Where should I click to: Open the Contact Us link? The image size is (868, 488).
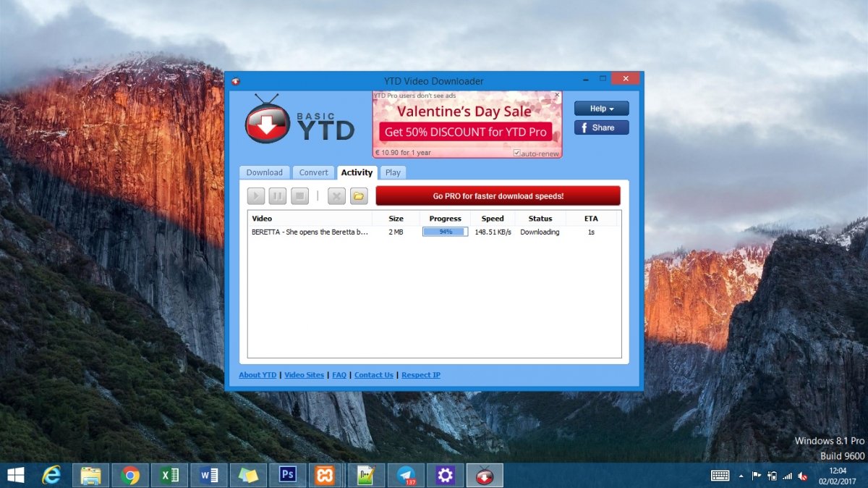(374, 375)
